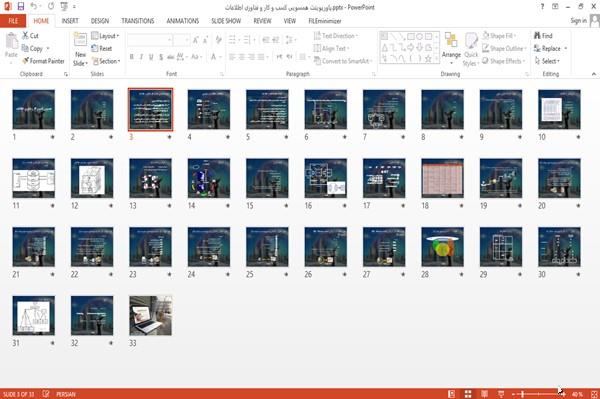Select slide 18 table thumbnail

pyautogui.click(x=442, y=178)
